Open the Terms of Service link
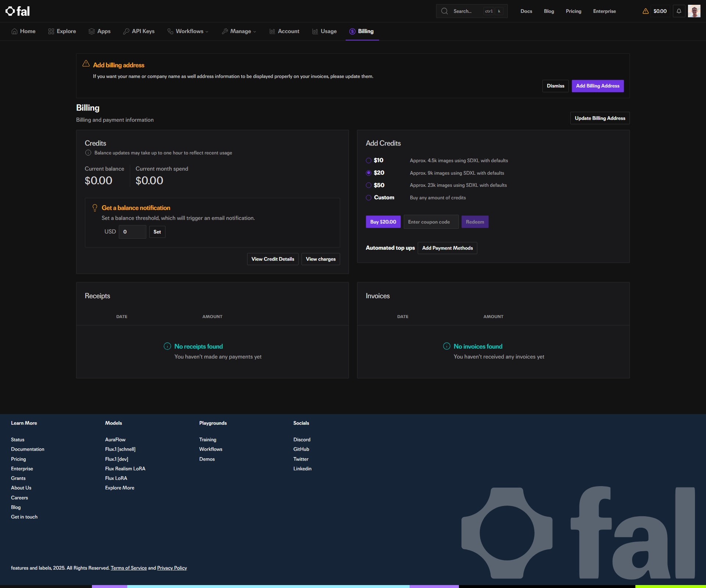The width and height of the screenshot is (706, 588). [x=129, y=568]
